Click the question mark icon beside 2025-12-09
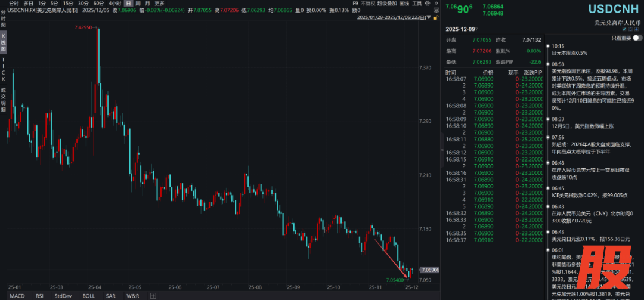 tap(476, 28)
